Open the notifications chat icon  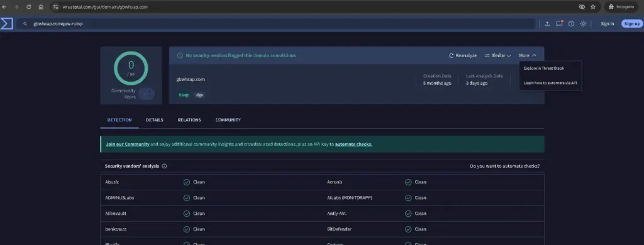[x=559, y=23]
